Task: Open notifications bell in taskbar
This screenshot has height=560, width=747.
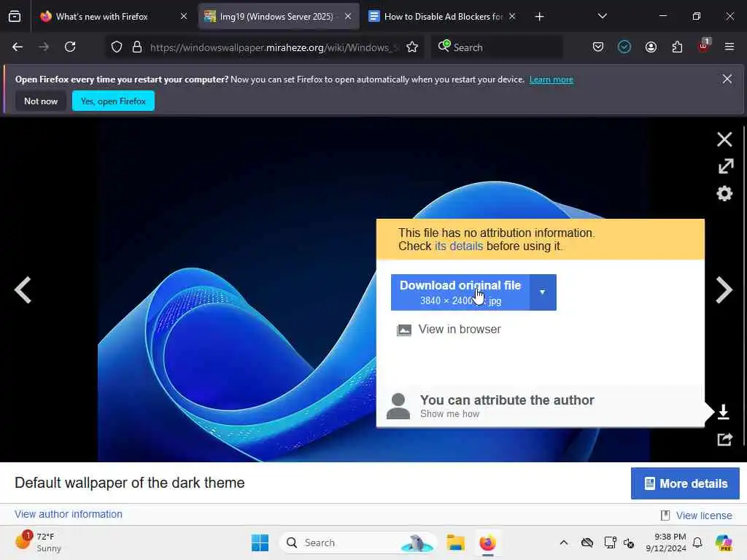Action: tap(697, 542)
